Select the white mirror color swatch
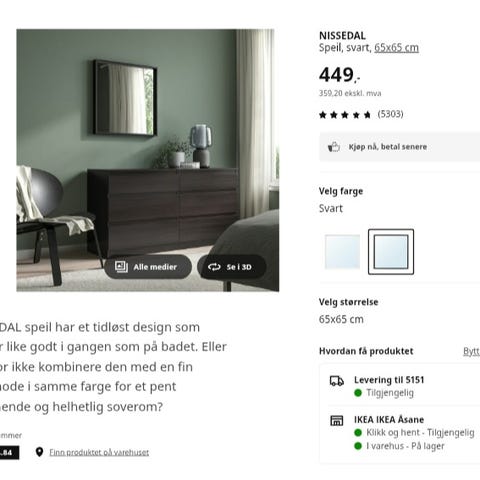Image resolution: width=480 pixels, height=480 pixels. tap(342, 252)
